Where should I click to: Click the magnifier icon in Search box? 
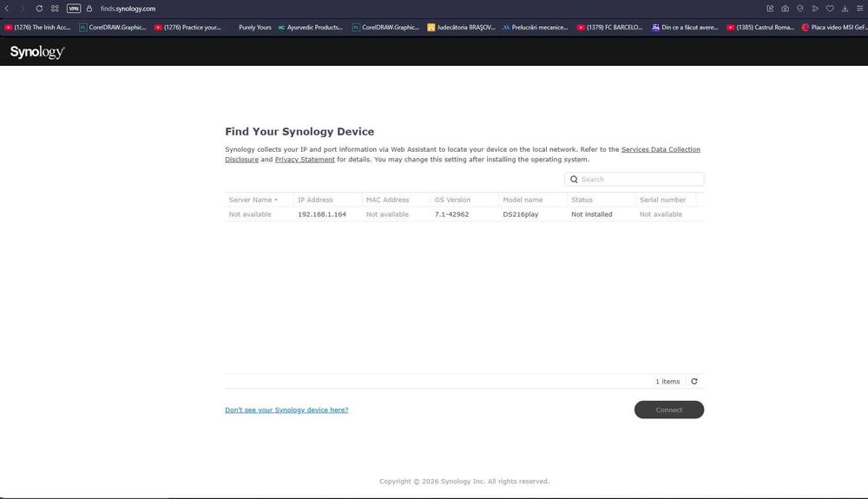574,180
